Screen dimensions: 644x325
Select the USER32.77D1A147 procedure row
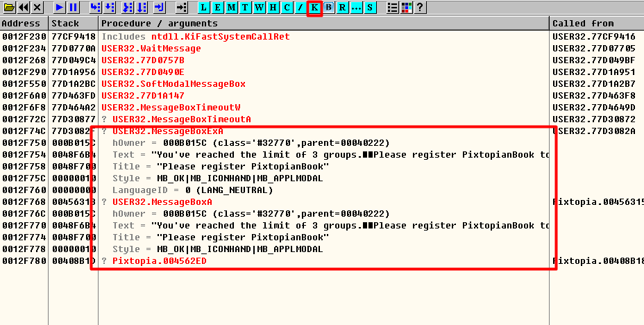click(322, 96)
